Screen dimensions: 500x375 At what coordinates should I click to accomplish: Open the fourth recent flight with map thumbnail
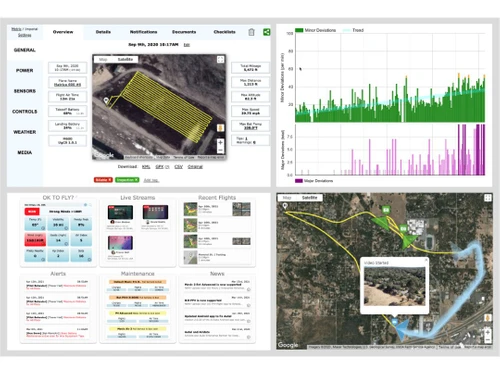click(x=190, y=257)
